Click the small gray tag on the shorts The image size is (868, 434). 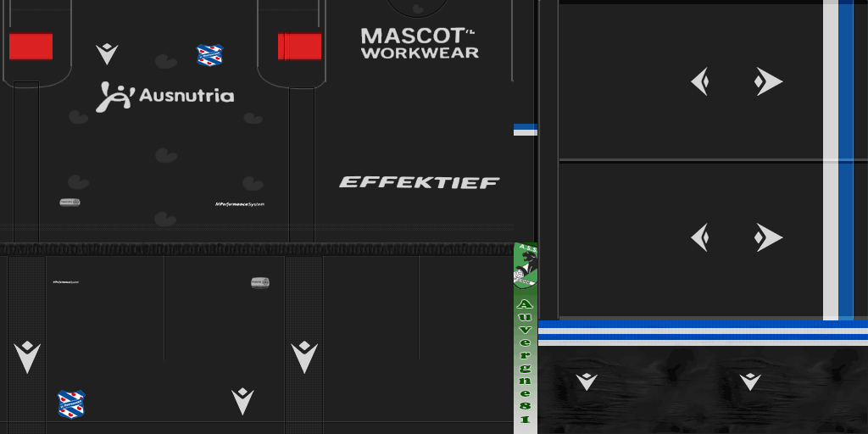click(x=260, y=282)
